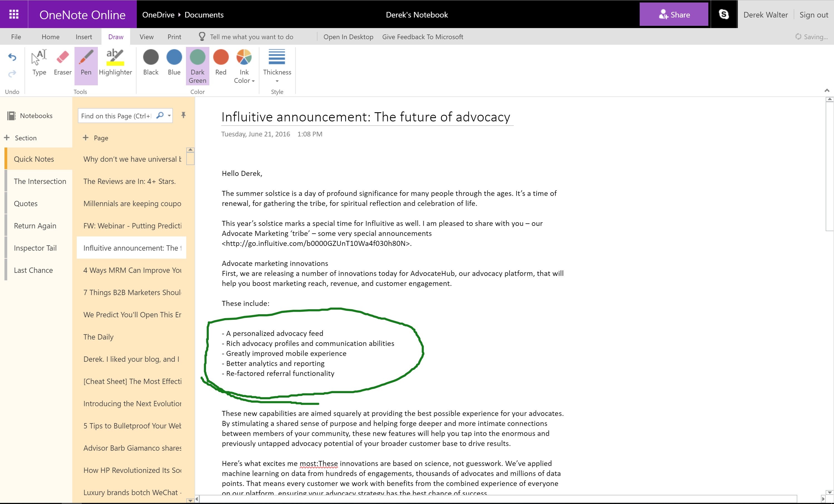834x504 pixels.
Task: Click the Insert tab in ribbon
Action: point(84,36)
